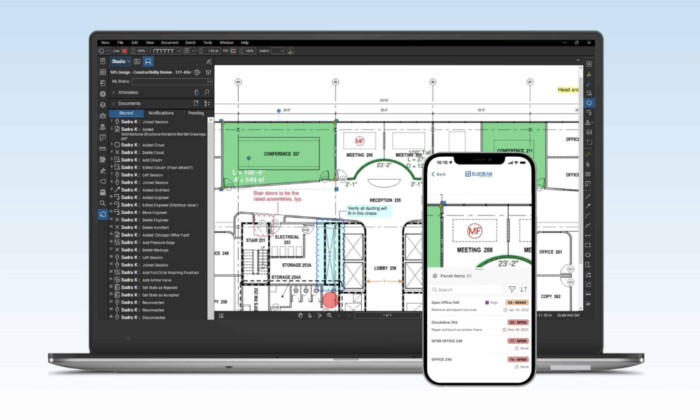
Task: Click the invite attendee icon in Attendees row
Action: pos(197,92)
